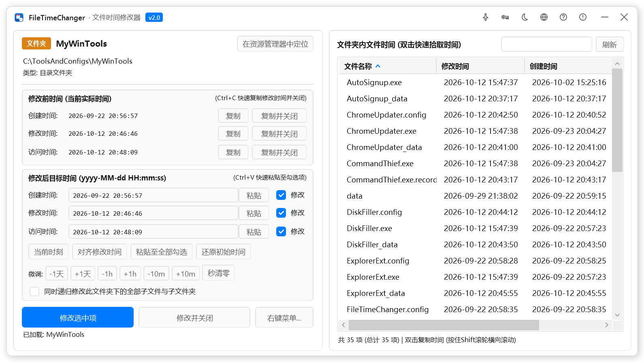644x362 pixels.
Task: Click 复制并关闭 for 修改时间 row
Action: [279, 133]
